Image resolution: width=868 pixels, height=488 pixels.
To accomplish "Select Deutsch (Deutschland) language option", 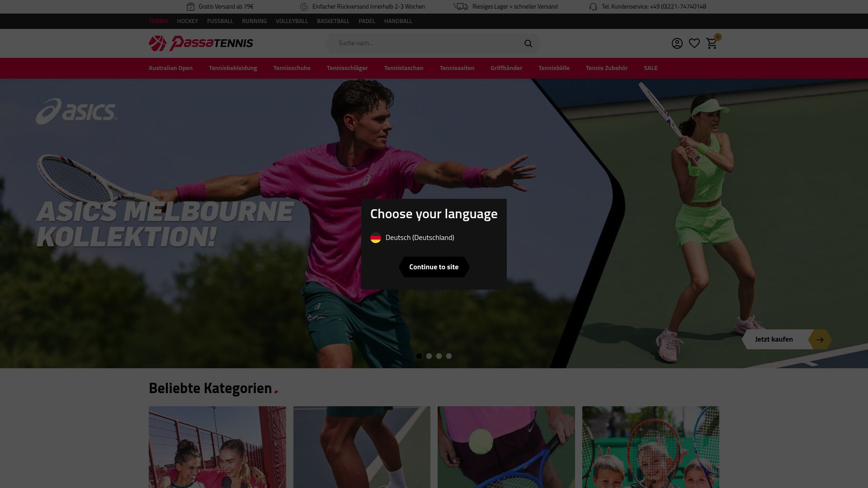I will click(412, 238).
